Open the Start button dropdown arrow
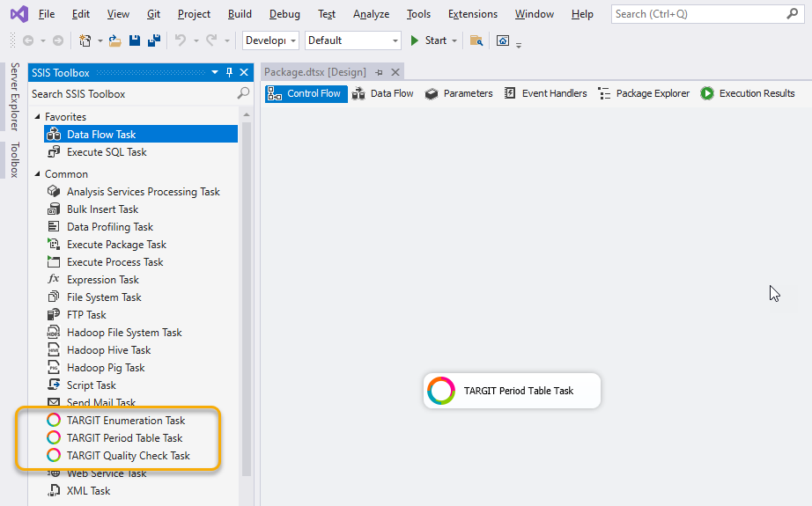The height and width of the screenshot is (506, 812). (454, 40)
